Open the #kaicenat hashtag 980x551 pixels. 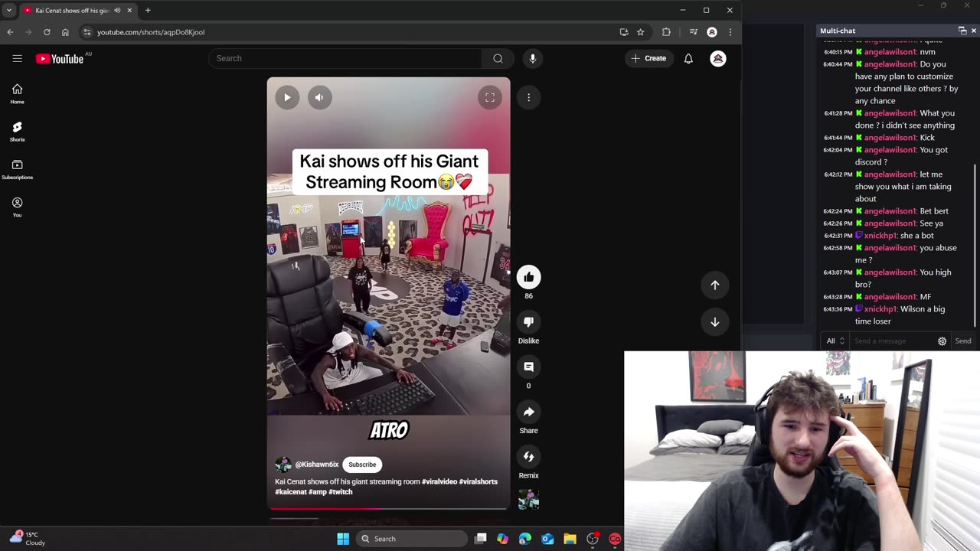[291, 492]
